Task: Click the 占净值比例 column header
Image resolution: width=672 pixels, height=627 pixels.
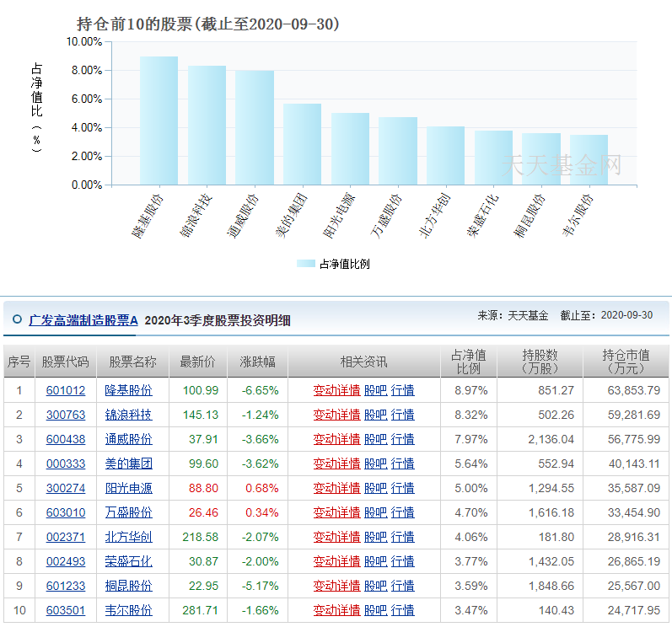Action: point(469,362)
